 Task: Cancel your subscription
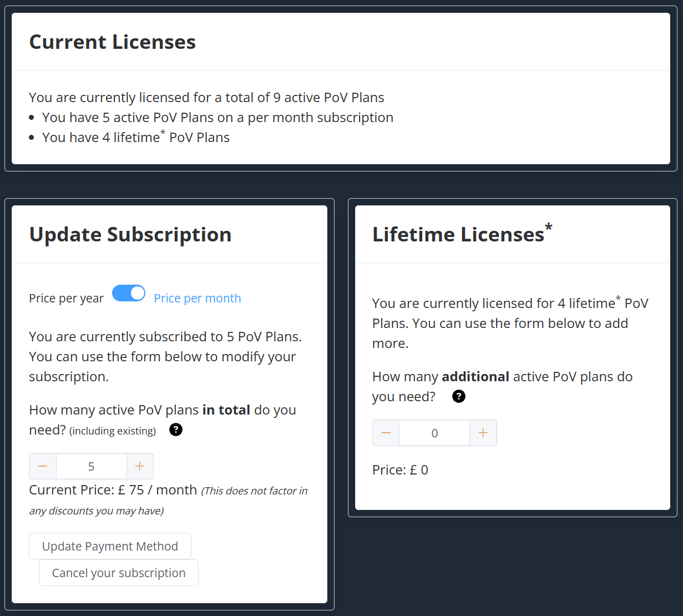119,573
